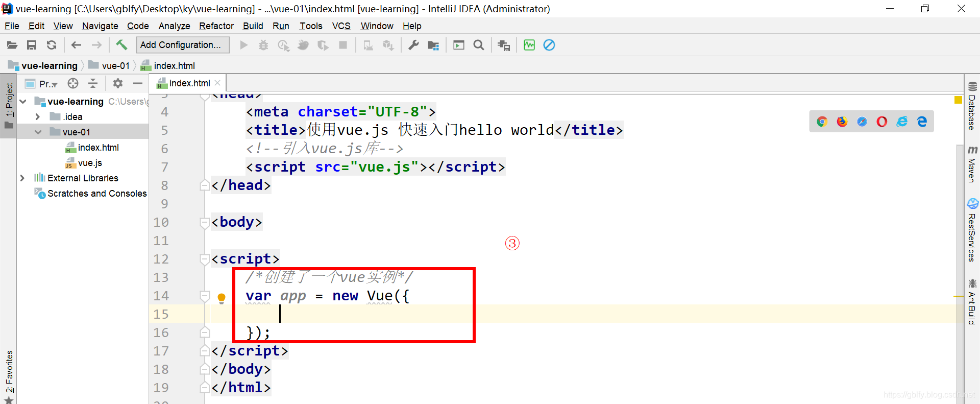Click Add Configuration button

pos(183,45)
